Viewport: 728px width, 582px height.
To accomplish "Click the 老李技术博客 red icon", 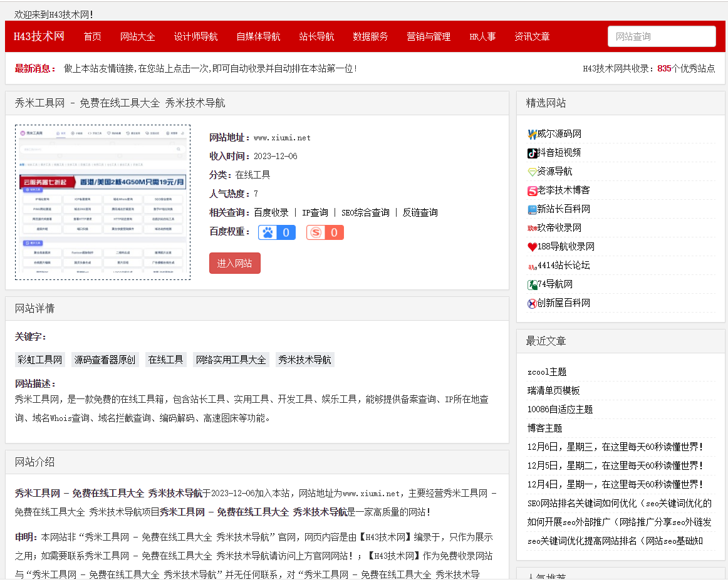I will 533,190.
